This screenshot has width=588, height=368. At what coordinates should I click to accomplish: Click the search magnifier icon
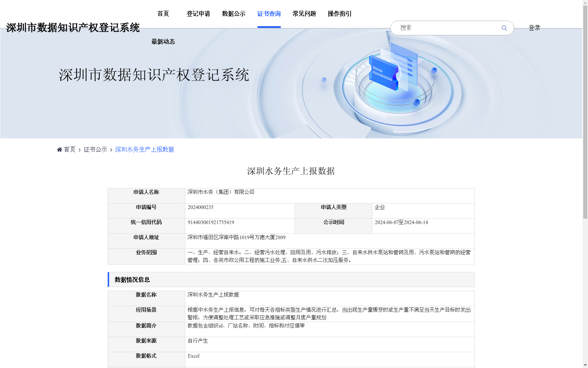tap(504, 28)
